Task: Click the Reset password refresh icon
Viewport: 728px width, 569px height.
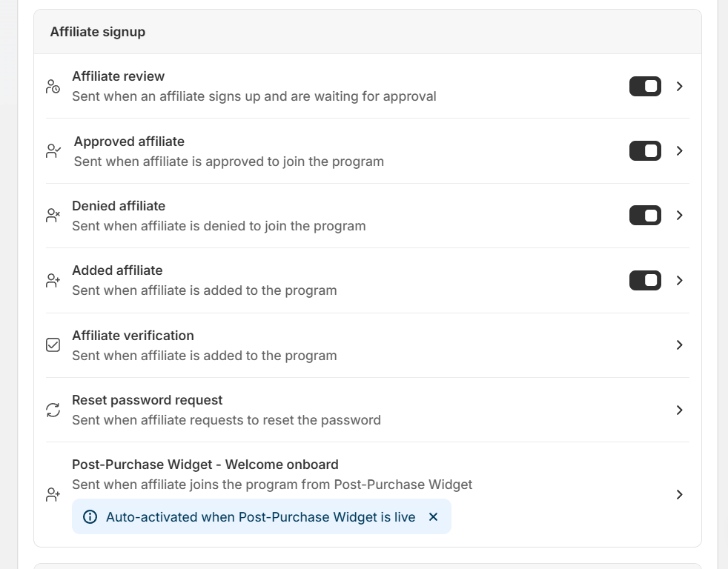Action: coord(53,410)
